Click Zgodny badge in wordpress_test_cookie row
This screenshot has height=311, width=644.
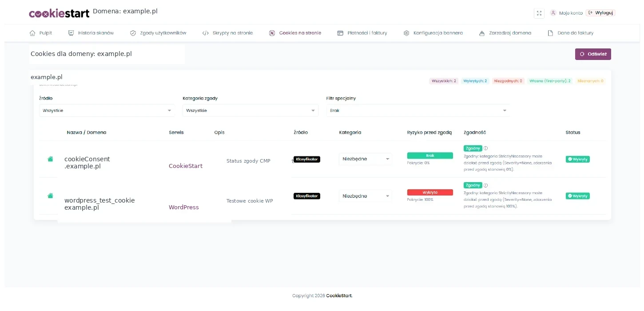(473, 185)
